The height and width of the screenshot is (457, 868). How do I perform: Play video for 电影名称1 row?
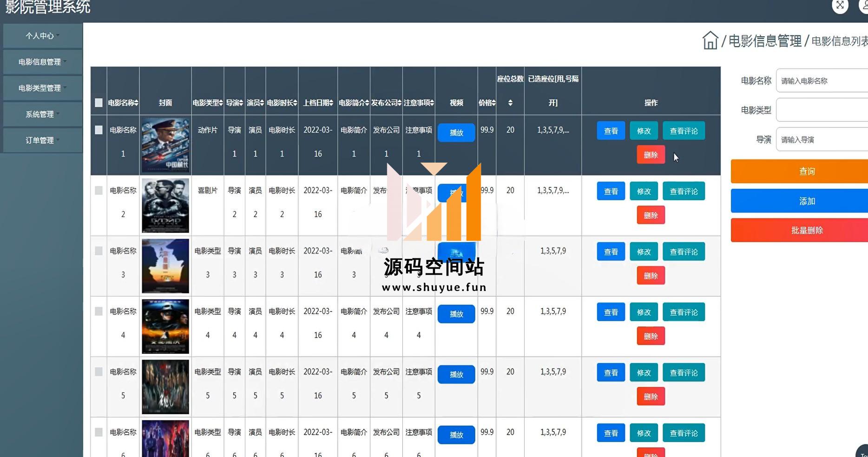(x=456, y=132)
